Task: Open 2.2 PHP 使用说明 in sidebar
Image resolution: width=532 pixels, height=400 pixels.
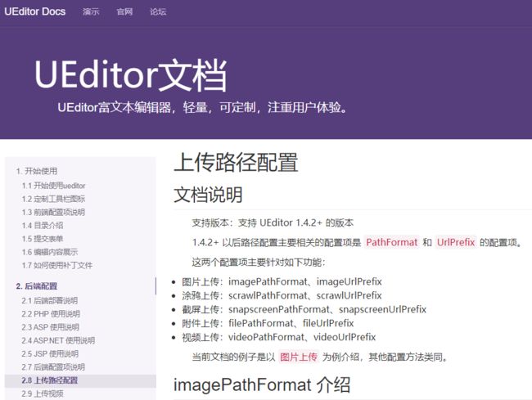Action: [51, 314]
